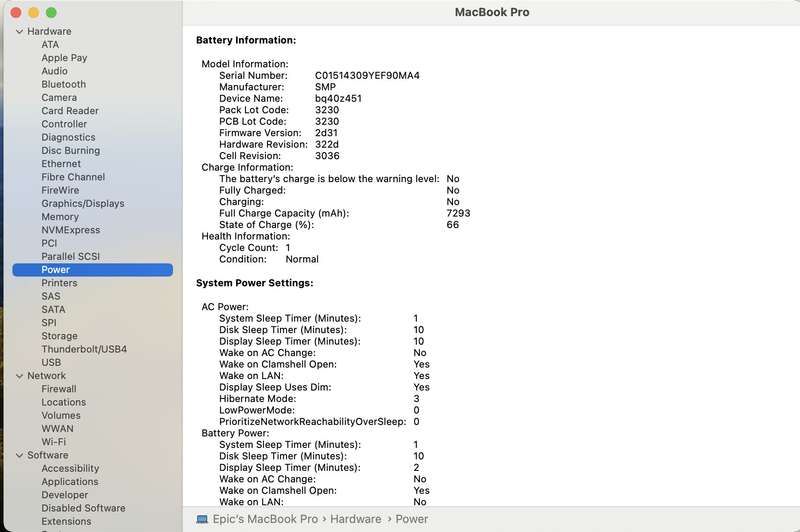Close the window with red button
This screenshot has height=532, width=800.
click(16, 13)
